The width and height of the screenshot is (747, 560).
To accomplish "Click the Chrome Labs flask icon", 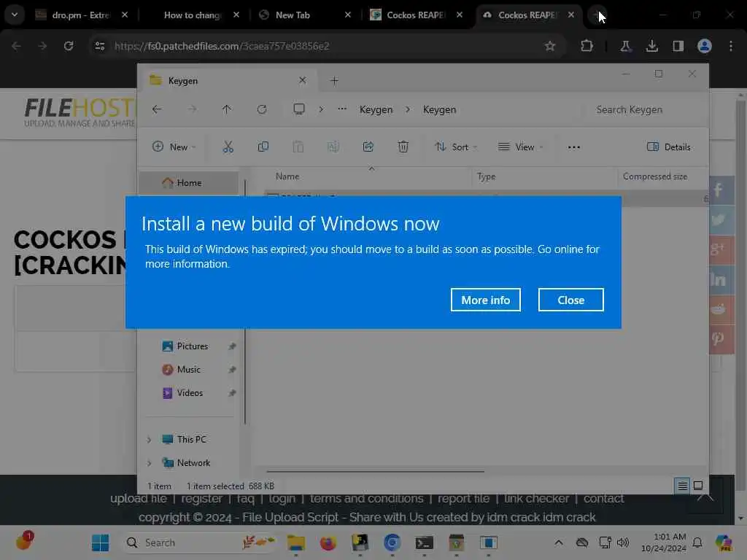I will point(625,46).
